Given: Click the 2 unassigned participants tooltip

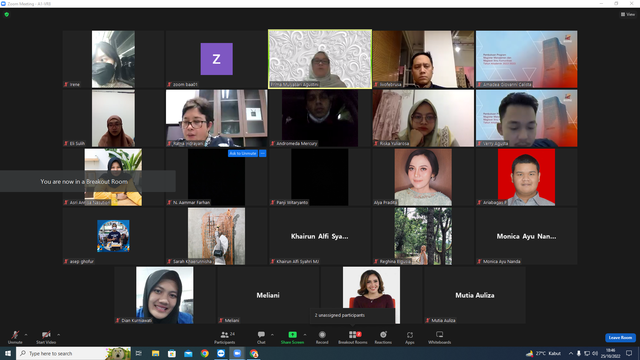Looking at the screenshot, I should (353, 316).
